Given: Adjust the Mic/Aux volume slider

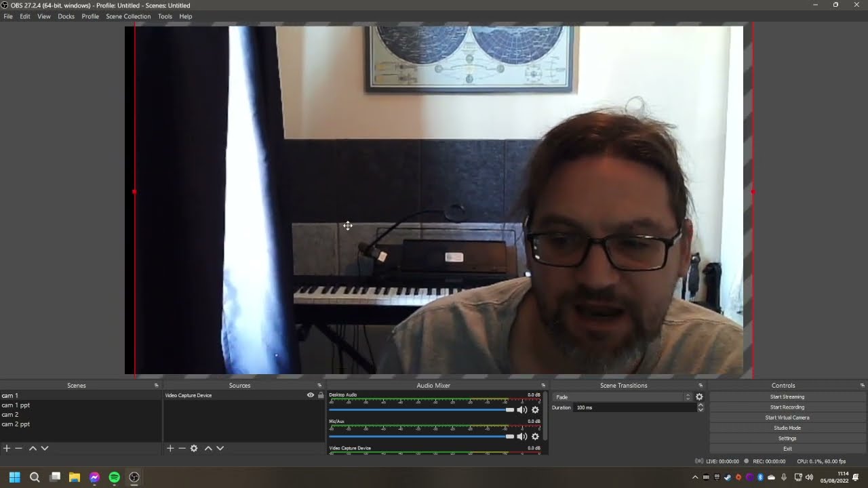Looking at the screenshot, I should [x=421, y=436].
